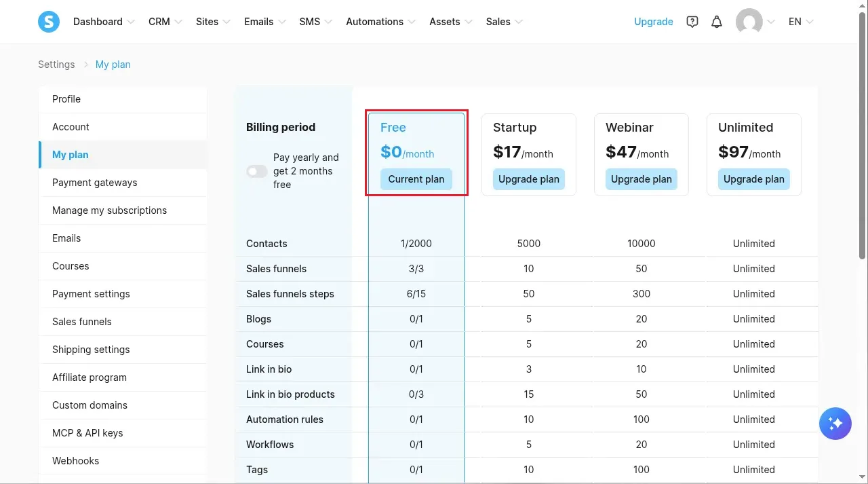Click the Automation rules row label
The image size is (868, 484).
pos(285,420)
